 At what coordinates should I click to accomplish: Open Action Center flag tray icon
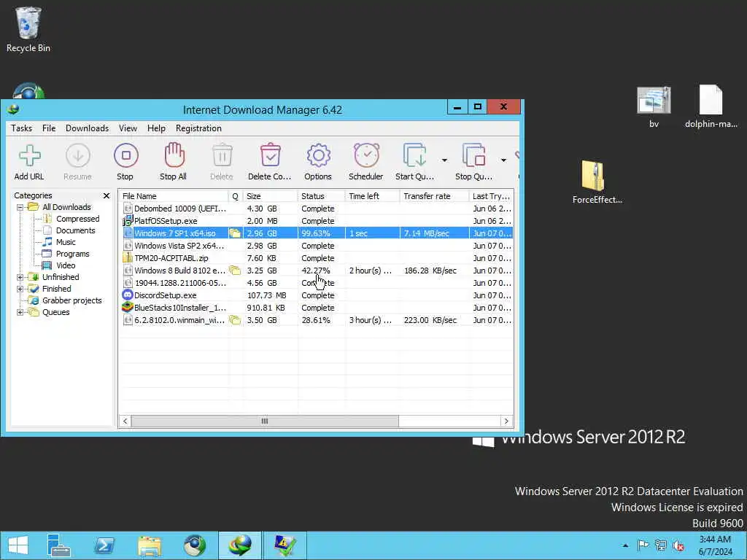(x=643, y=545)
